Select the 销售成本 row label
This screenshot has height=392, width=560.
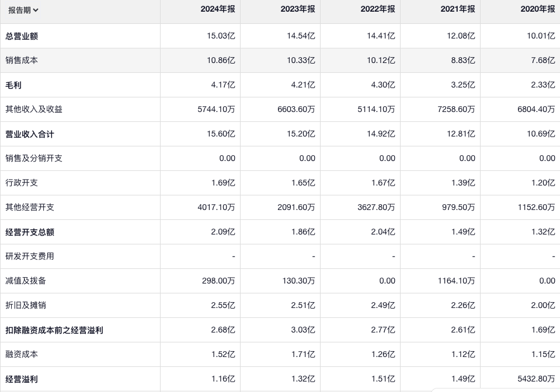tap(22, 61)
